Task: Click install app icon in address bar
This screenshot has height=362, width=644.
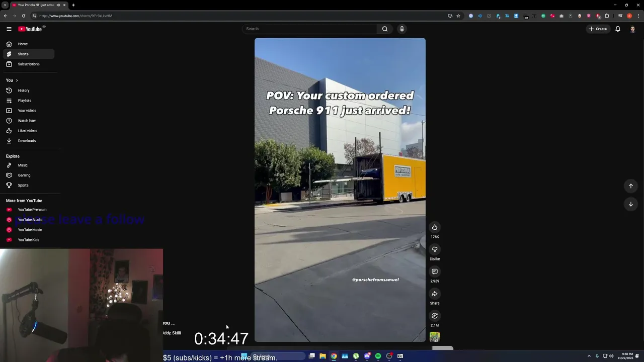Action: 450,16
